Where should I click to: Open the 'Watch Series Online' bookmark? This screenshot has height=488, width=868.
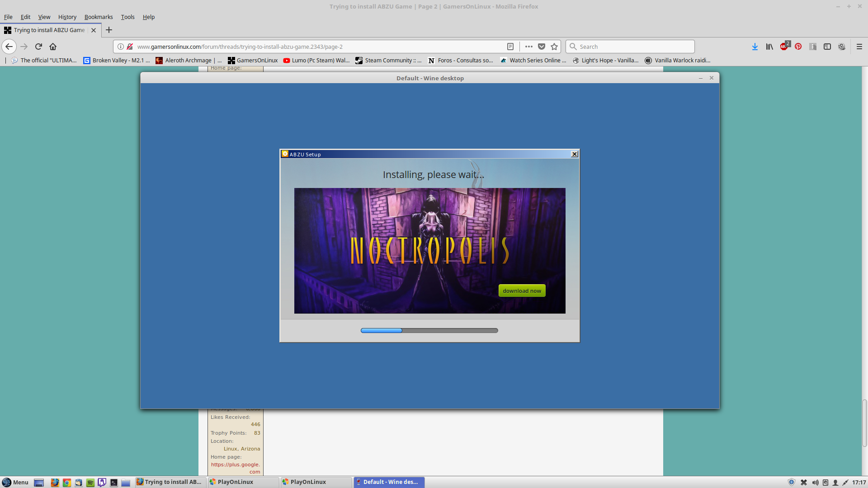(x=533, y=60)
